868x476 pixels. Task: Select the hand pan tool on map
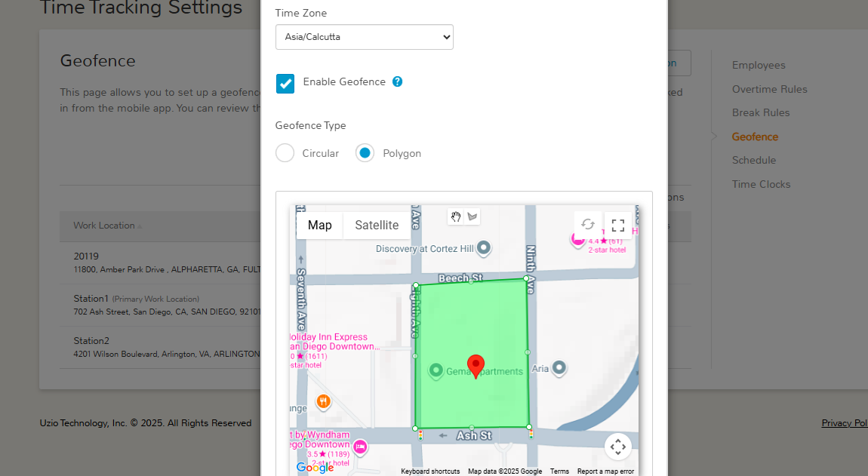456,217
